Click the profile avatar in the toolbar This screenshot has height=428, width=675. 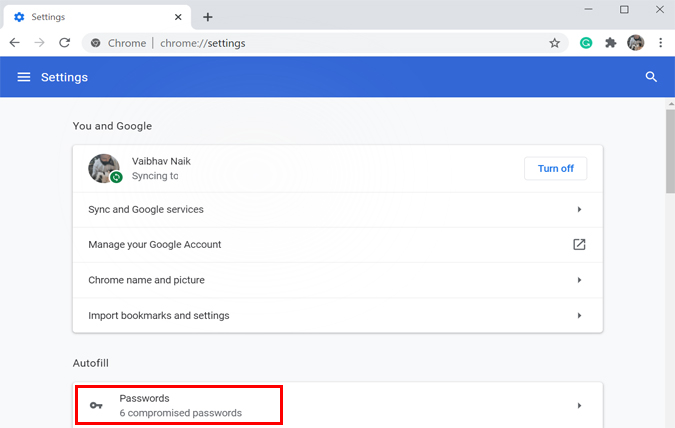pos(635,43)
